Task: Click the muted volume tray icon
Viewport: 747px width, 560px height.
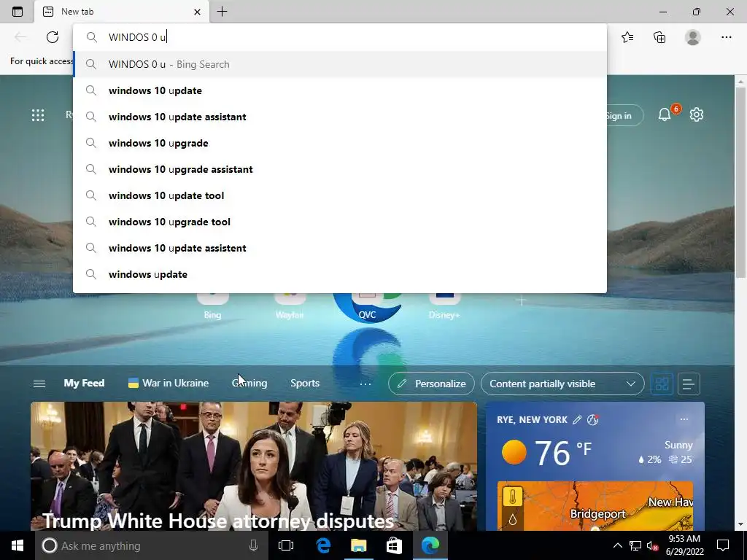Action: (652, 545)
